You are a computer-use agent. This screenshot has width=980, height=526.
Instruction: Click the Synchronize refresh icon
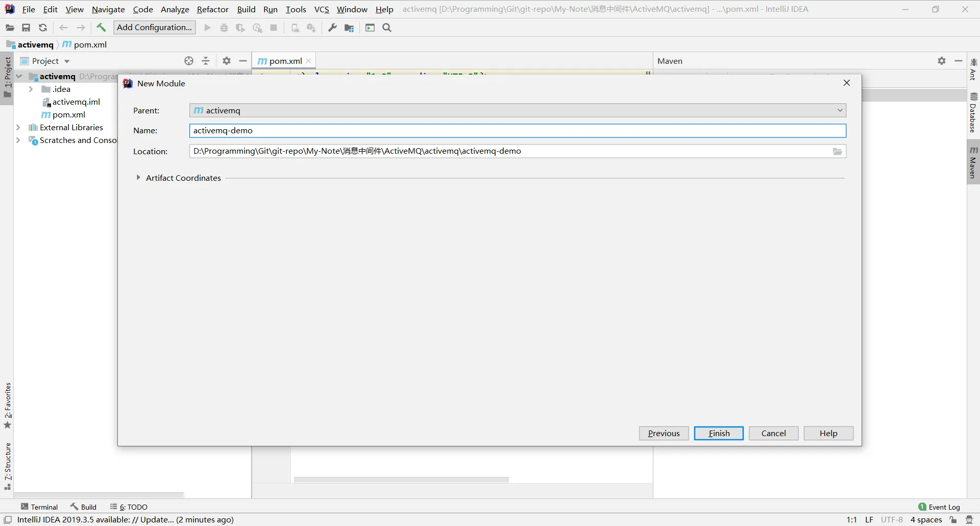click(43, 28)
